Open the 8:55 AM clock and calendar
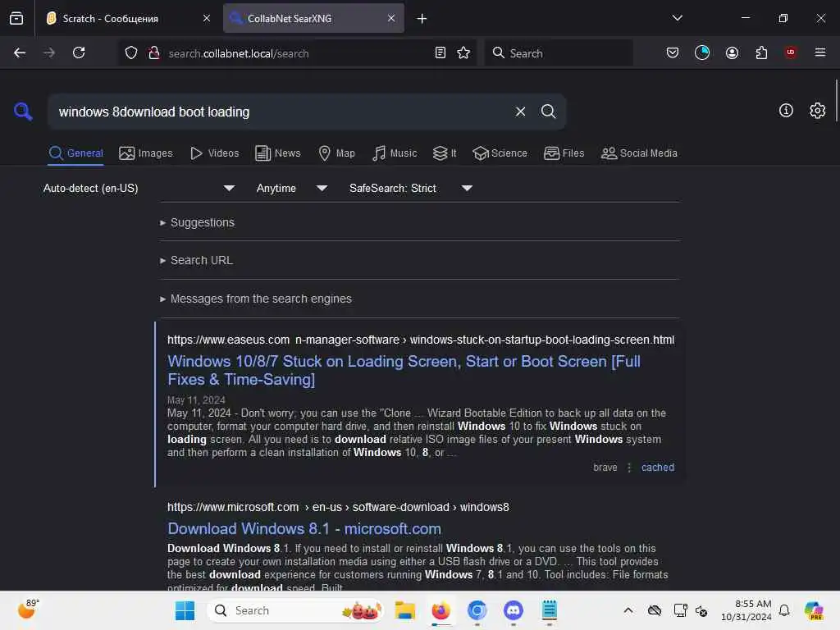The image size is (840, 630). (x=746, y=610)
